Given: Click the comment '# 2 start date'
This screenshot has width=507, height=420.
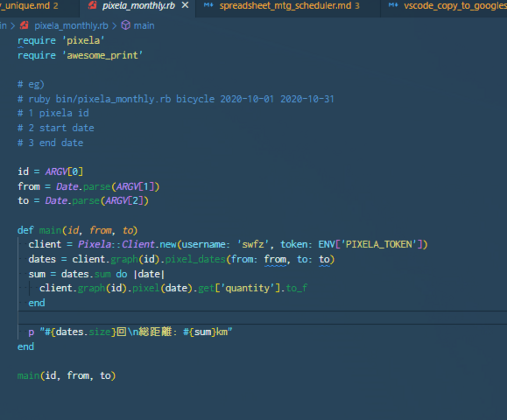Looking at the screenshot, I should tap(56, 128).
